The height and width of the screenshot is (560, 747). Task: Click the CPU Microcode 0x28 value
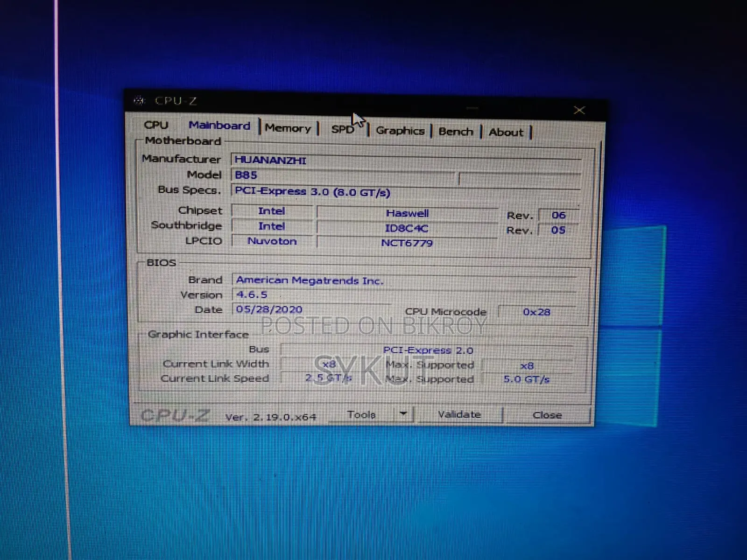click(x=537, y=312)
